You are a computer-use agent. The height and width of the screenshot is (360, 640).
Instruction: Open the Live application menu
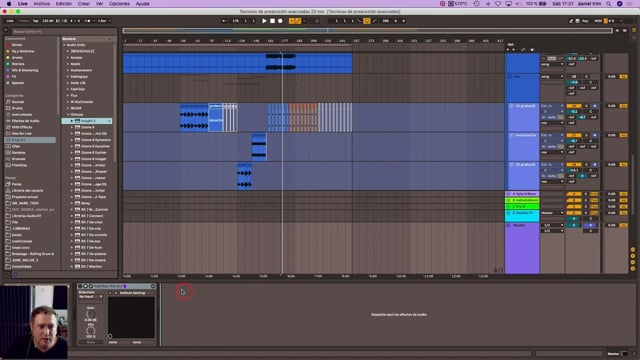pos(22,4)
